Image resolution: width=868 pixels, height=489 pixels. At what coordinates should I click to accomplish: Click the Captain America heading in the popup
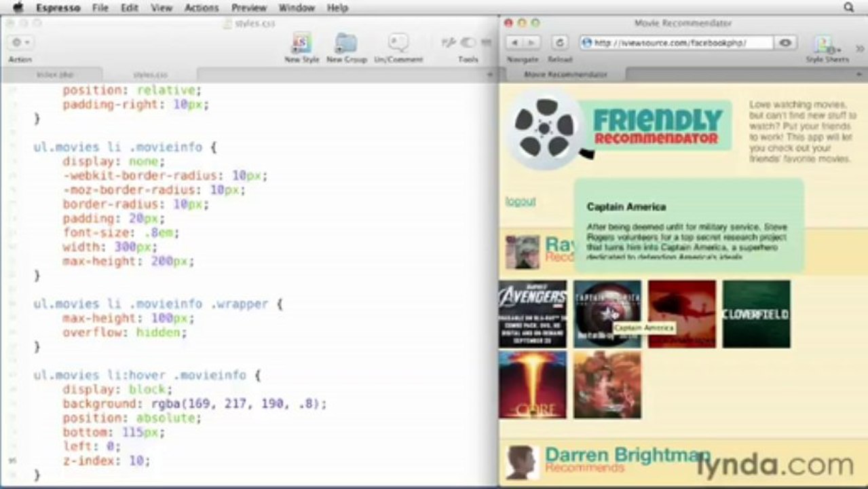tap(626, 206)
